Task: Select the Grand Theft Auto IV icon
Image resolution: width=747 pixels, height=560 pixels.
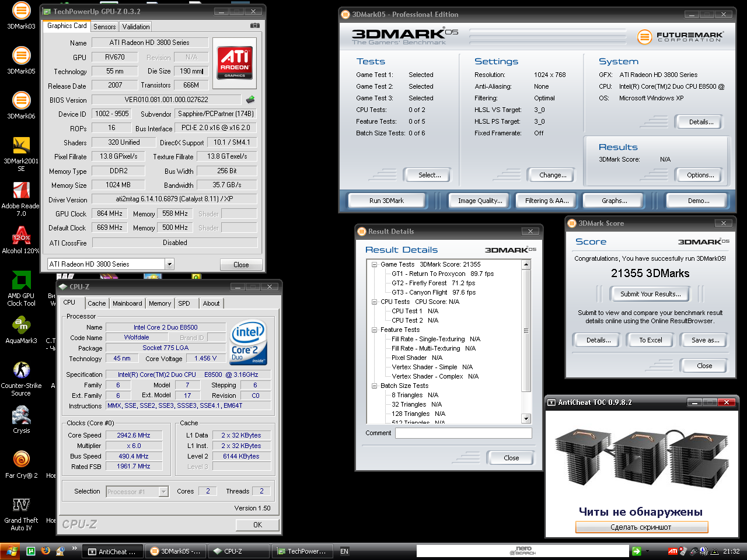Action: (21, 513)
